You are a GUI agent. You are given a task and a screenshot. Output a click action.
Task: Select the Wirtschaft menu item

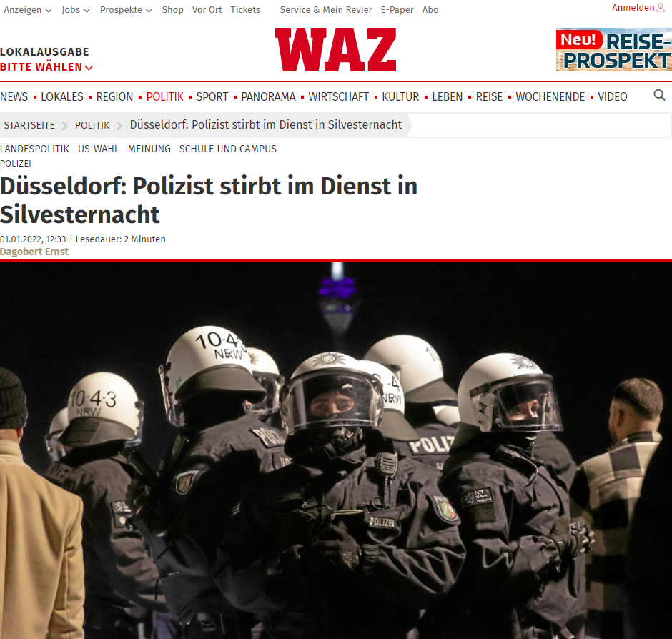pyautogui.click(x=338, y=97)
